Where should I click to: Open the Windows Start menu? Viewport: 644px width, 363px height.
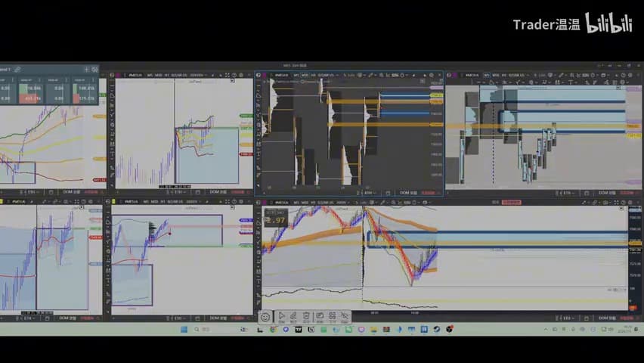point(184,329)
